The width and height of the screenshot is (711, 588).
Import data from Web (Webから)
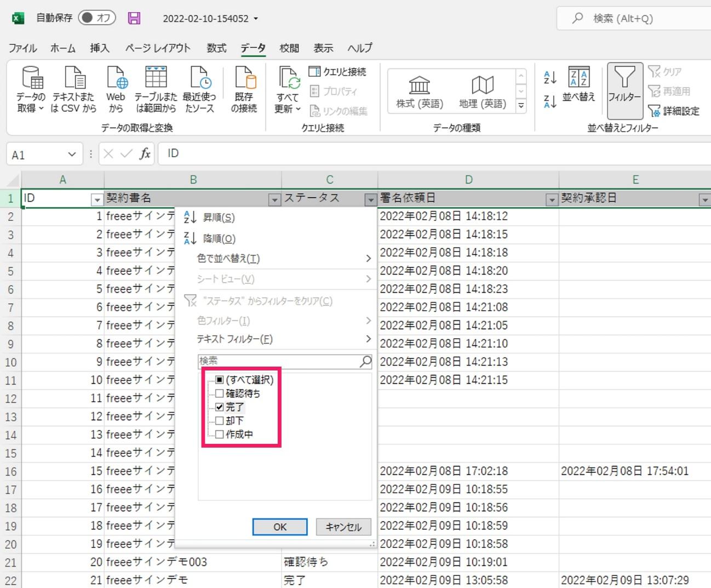pyautogui.click(x=116, y=90)
